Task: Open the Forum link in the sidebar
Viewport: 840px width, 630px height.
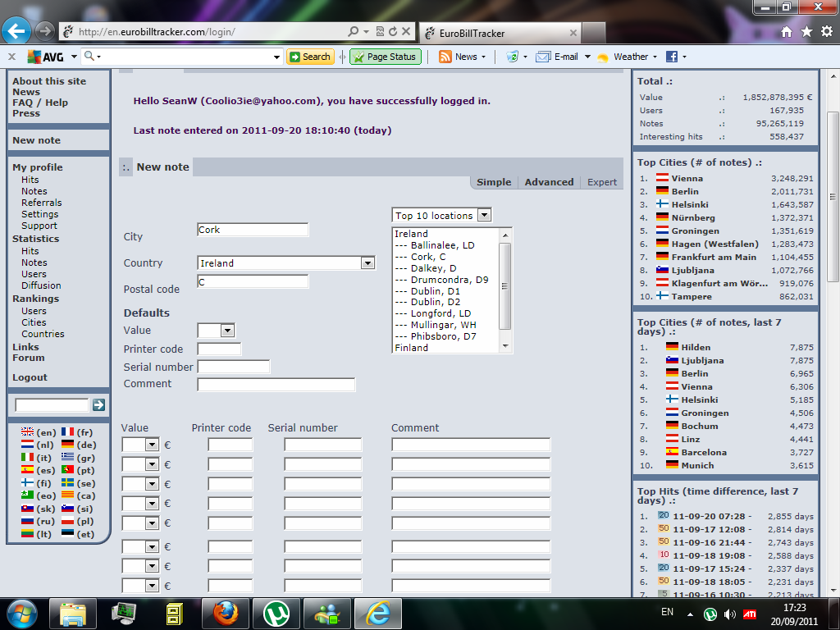Action: [x=27, y=358]
